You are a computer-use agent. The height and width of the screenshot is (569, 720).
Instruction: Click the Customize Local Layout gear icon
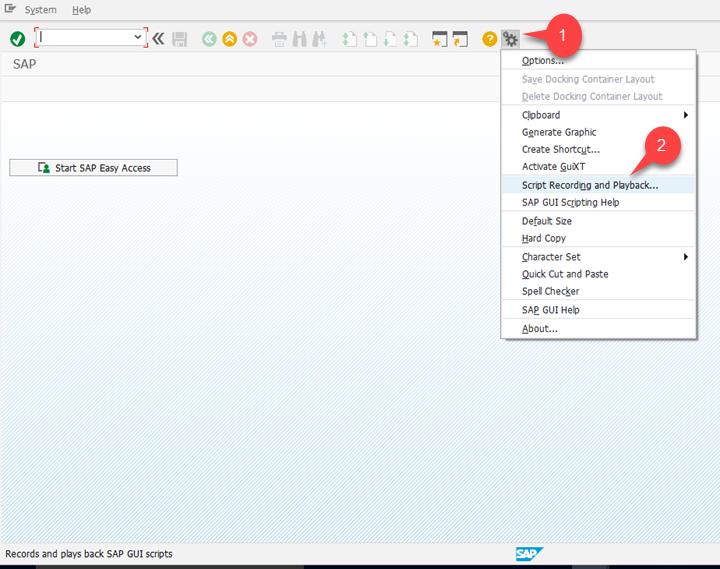[510, 39]
